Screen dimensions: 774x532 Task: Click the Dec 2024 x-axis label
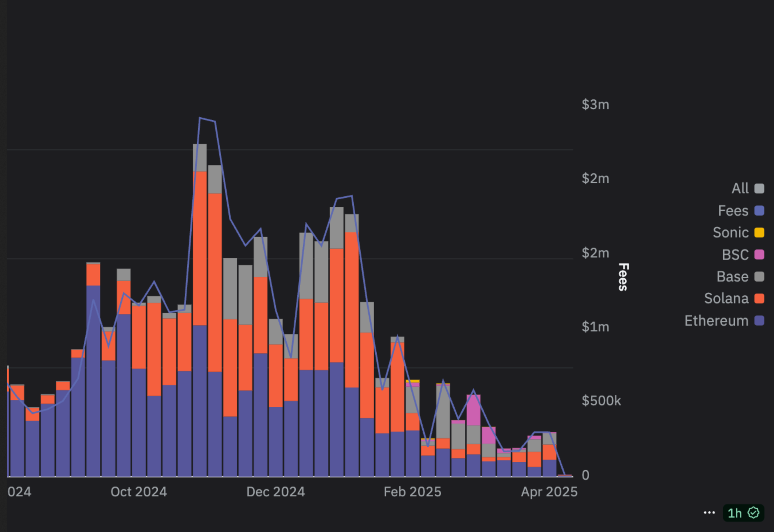point(275,492)
